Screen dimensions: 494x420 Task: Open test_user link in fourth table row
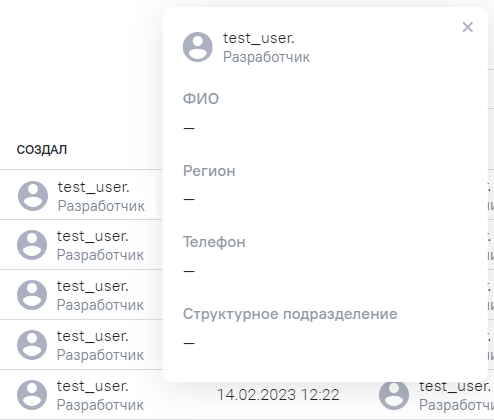93,336
